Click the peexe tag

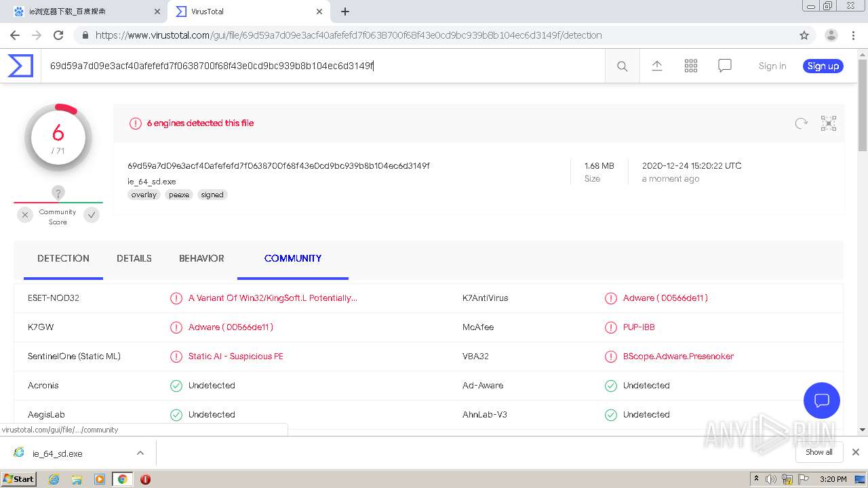[179, 195]
